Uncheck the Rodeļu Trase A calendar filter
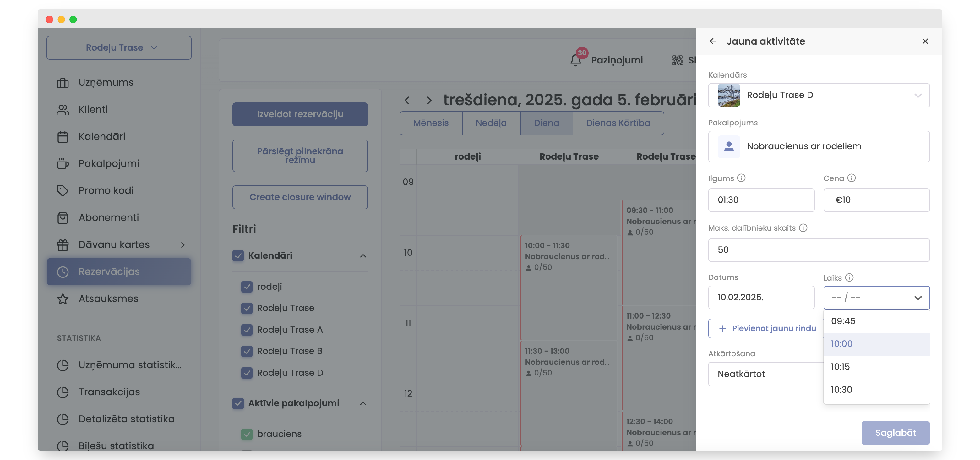 tap(247, 330)
